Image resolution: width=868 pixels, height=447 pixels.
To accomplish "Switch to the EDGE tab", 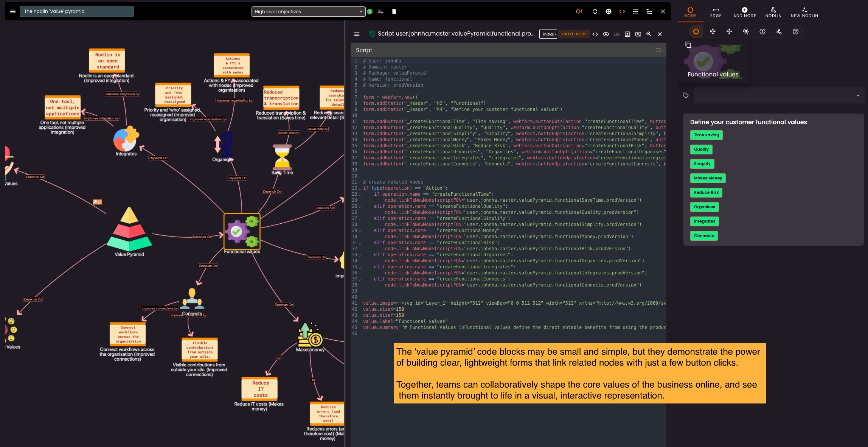I will coord(716,12).
